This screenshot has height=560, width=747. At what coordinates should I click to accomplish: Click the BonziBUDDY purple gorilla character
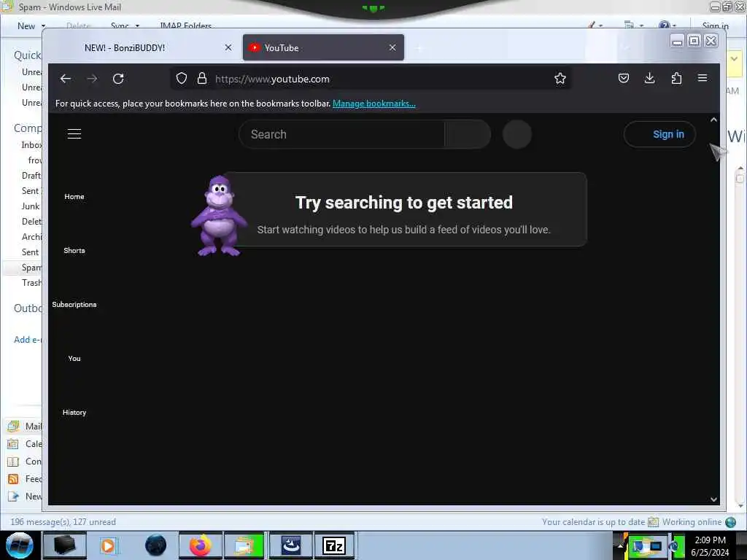tap(219, 216)
